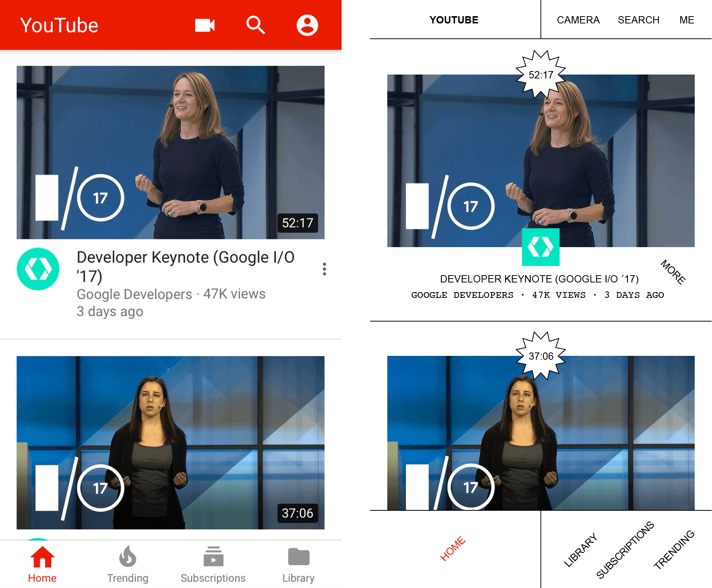Screen dimensions: 712x588
Task: Select ME in right mockup header
Action: click(x=687, y=20)
